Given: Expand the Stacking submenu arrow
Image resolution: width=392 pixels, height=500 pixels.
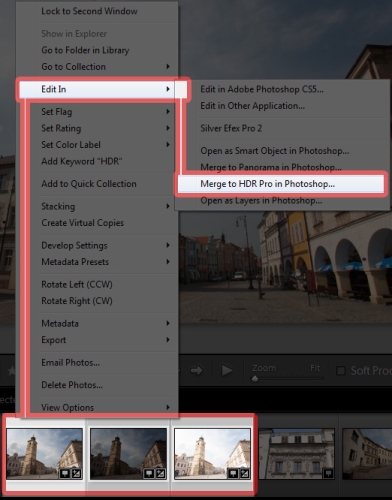Looking at the screenshot, I should pyautogui.click(x=168, y=206).
